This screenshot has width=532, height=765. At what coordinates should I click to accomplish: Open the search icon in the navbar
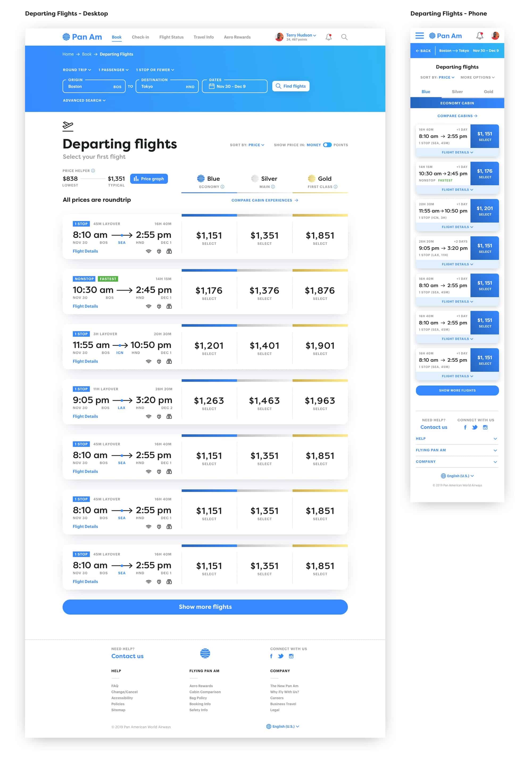[344, 37]
